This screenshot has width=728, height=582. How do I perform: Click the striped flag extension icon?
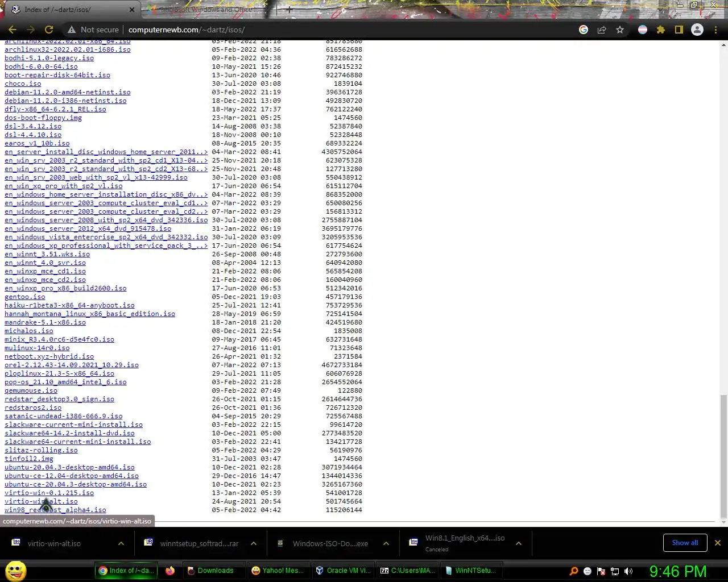coord(643,30)
